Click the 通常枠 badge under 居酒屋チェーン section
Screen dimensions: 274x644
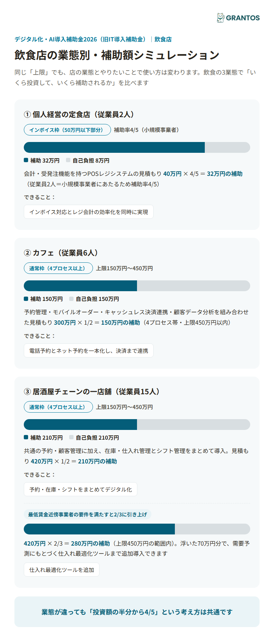[x=58, y=407]
